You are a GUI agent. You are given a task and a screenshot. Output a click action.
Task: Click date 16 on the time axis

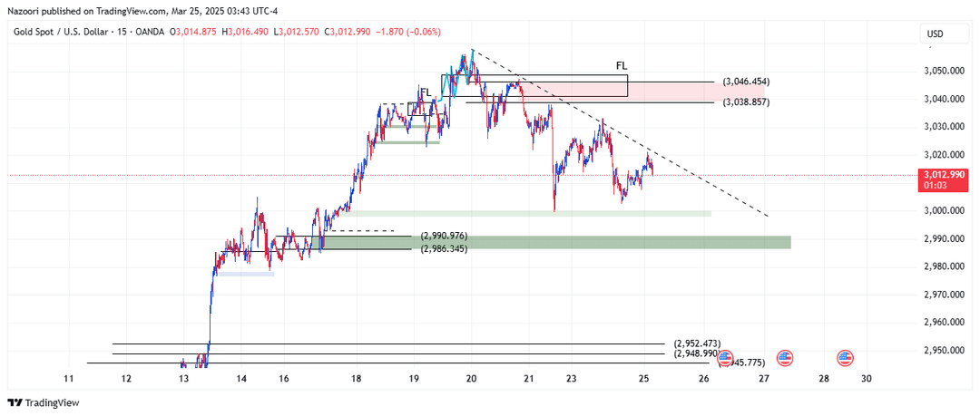[x=284, y=379]
